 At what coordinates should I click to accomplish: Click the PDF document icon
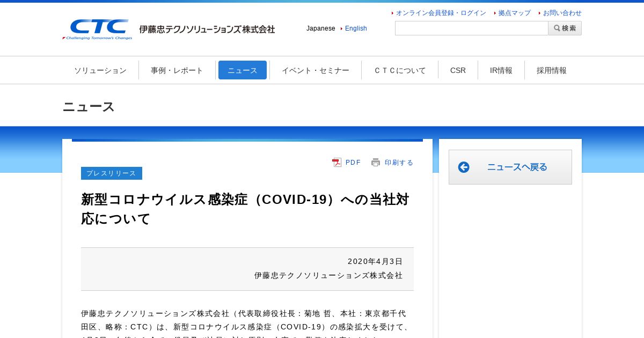(x=336, y=163)
